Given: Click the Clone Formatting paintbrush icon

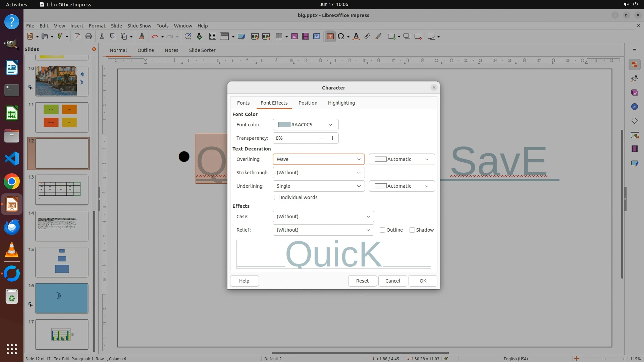Looking at the screenshot, I should pyautogui.click(x=141, y=37).
